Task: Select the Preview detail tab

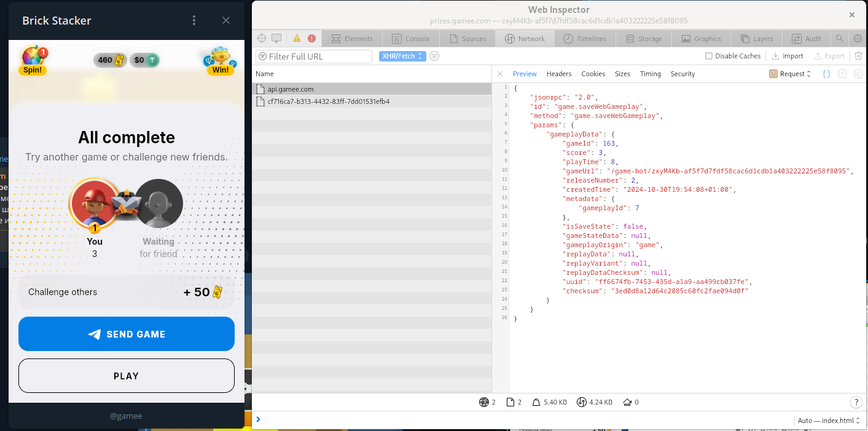Action: click(525, 74)
